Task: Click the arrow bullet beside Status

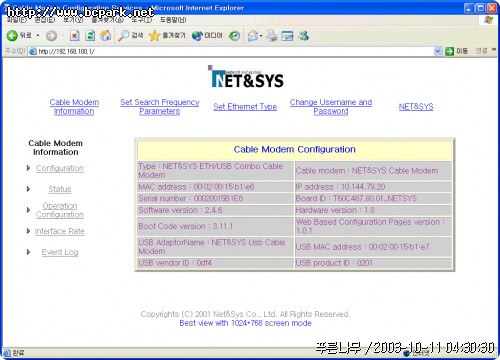Action: (28, 189)
